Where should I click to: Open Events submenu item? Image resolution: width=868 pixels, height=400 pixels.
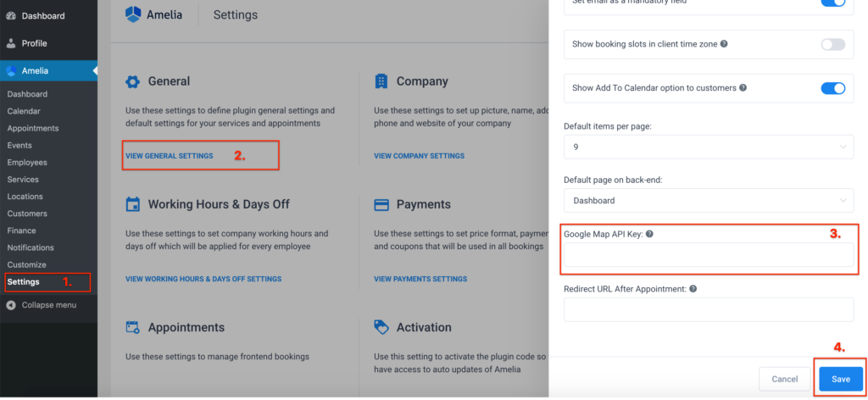(x=19, y=146)
